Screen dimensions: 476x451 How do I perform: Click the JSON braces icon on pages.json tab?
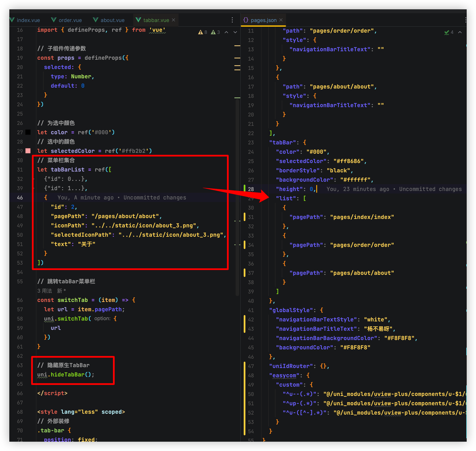(246, 20)
